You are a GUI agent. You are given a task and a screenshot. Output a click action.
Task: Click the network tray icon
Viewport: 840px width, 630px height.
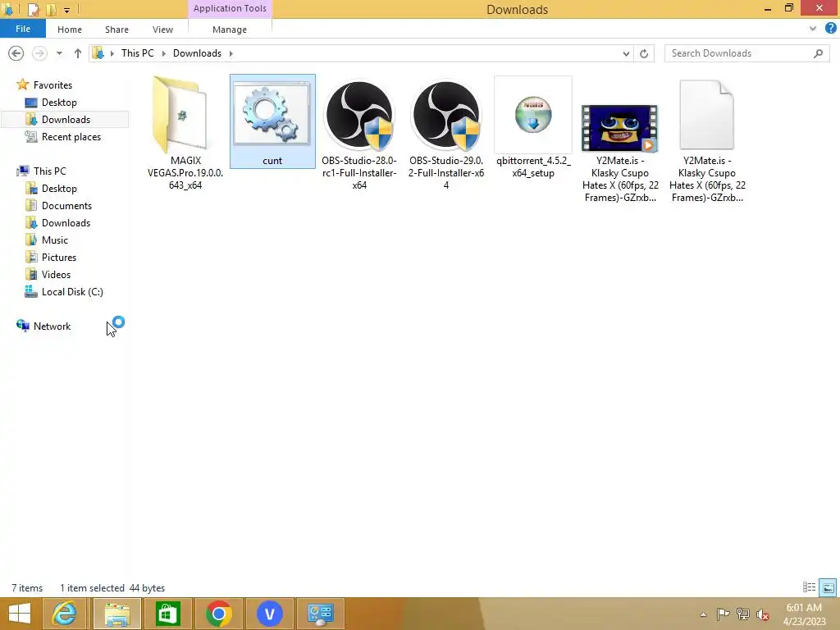click(743, 614)
